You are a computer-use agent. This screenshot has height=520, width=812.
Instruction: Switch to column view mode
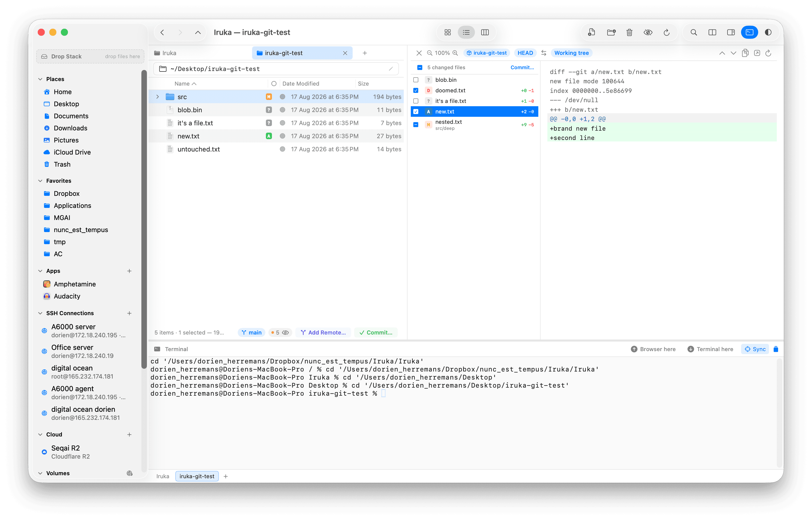[x=485, y=32]
